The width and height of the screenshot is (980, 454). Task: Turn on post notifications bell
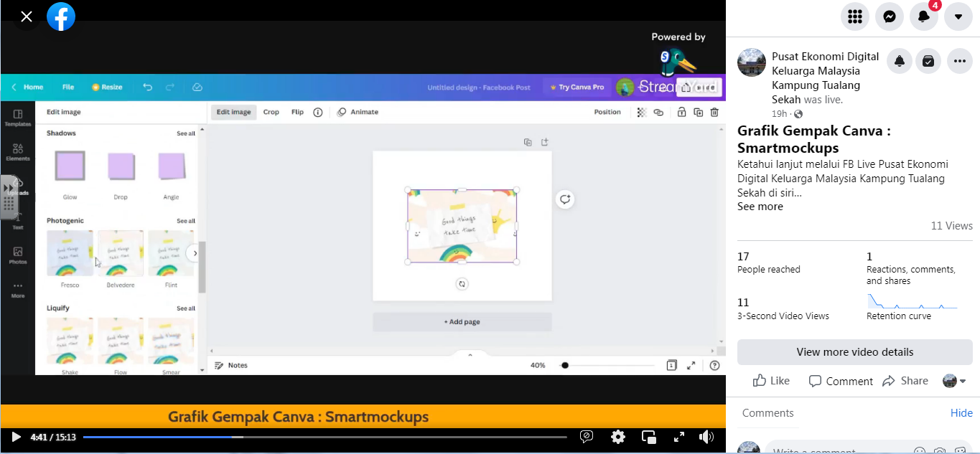899,62
